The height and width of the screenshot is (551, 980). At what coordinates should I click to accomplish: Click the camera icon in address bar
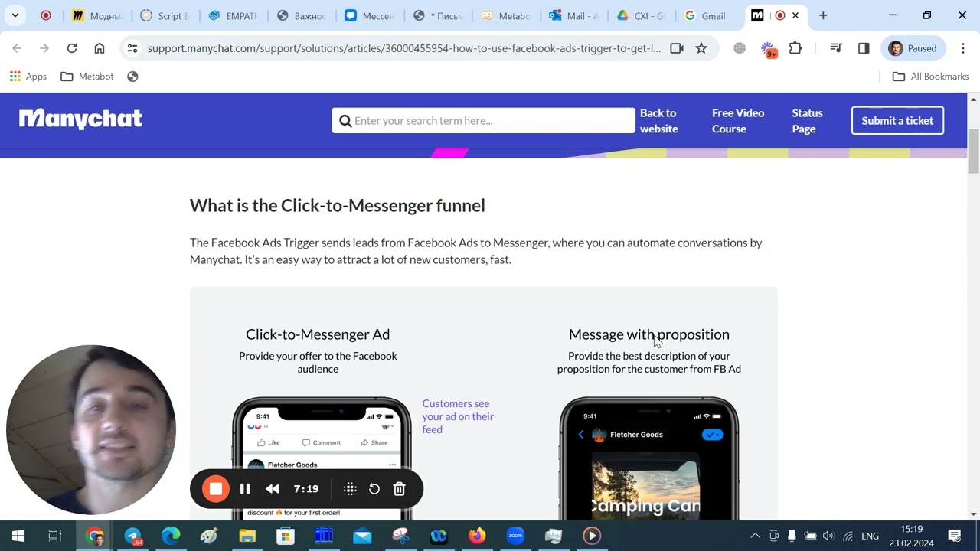click(x=677, y=48)
